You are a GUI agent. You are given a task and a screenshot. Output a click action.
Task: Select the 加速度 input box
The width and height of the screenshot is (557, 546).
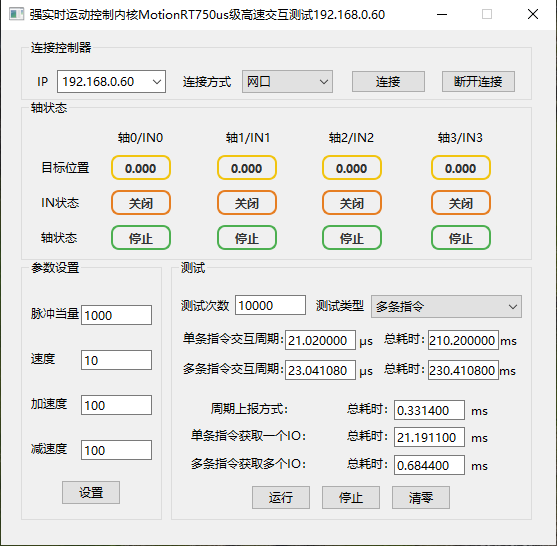click(x=116, y=405)
